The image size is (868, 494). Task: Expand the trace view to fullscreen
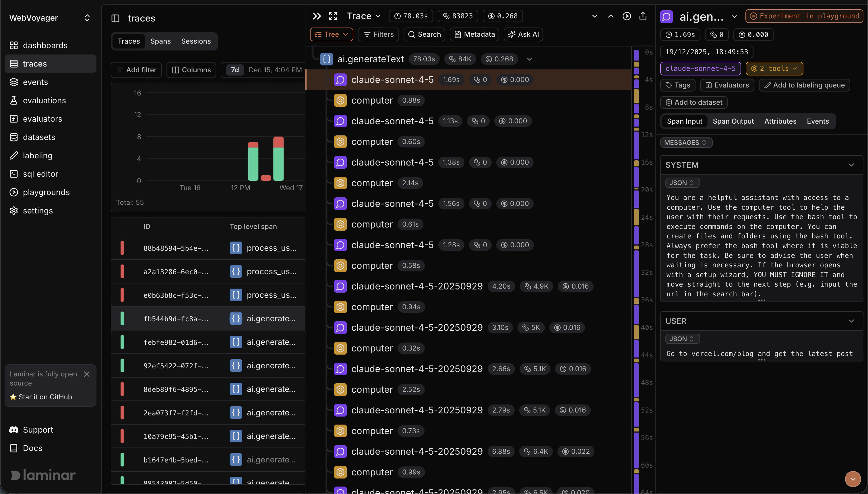pos(333,16)
